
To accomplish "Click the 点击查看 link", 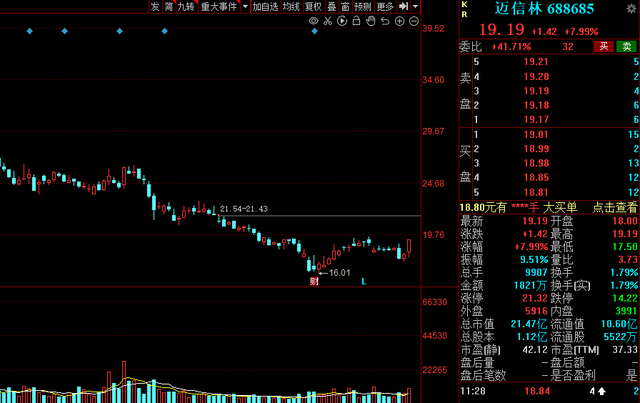I will (615, 207).
